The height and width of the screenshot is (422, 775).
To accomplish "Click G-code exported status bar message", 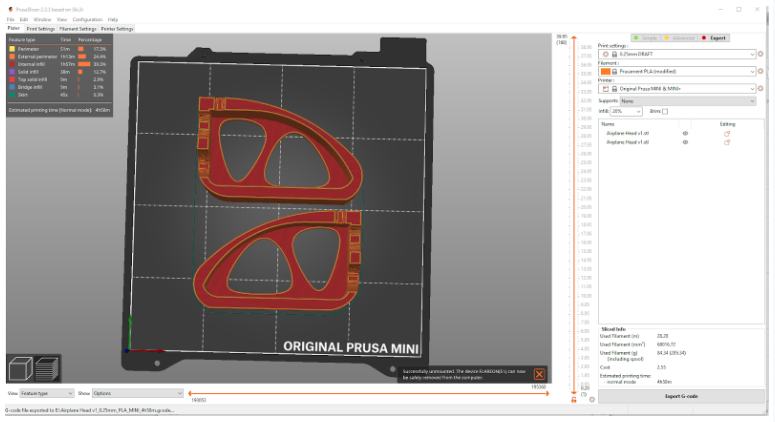I will click(89, 410).
